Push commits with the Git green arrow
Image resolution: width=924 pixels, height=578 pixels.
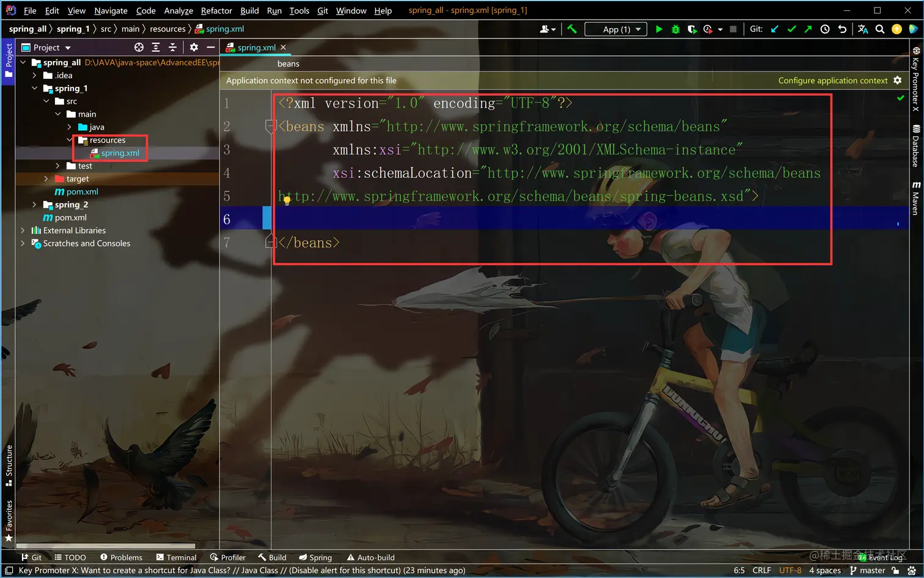tap(808, 29)
